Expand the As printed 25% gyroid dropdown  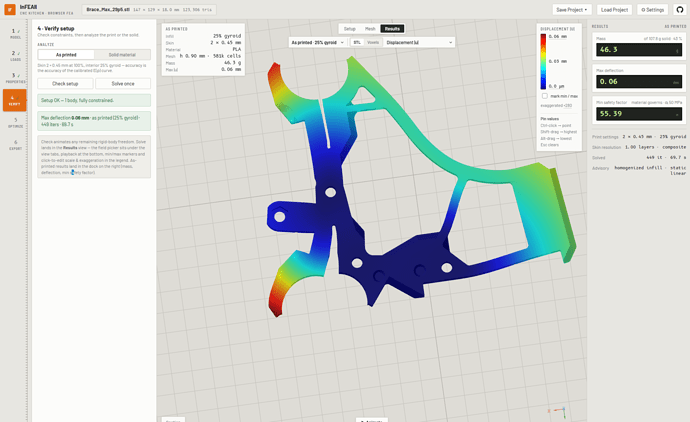pyautogui.click(x=317, y=42)
